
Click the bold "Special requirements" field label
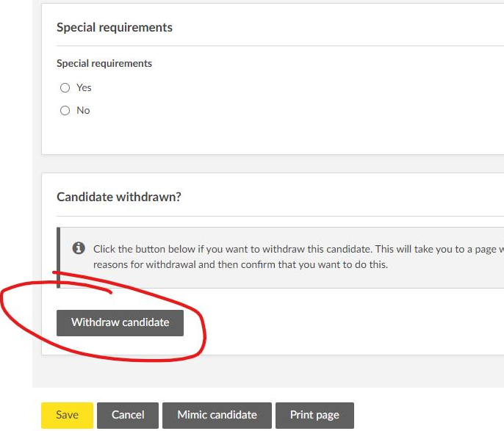104,63
